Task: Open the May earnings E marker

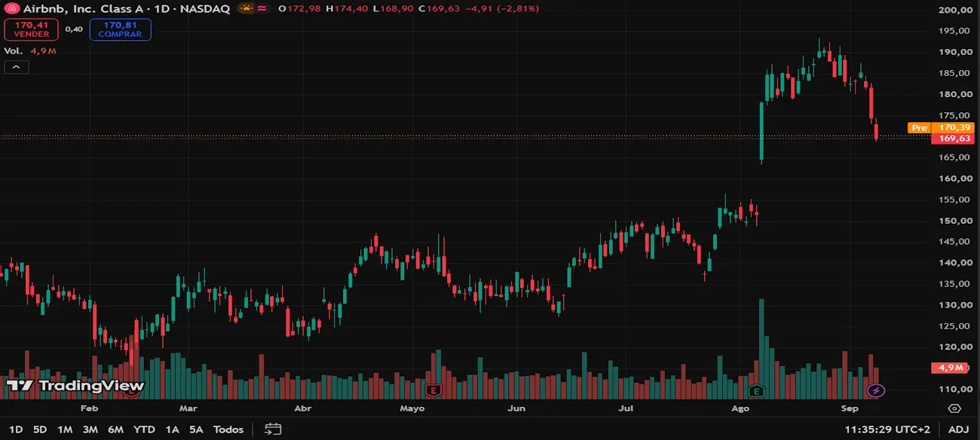Action: (433, 390)
